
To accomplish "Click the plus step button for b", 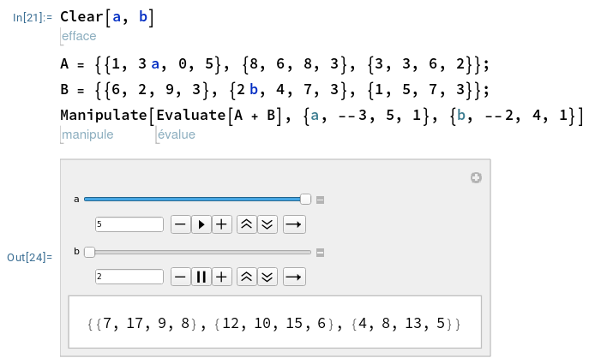I will (222, 277).
